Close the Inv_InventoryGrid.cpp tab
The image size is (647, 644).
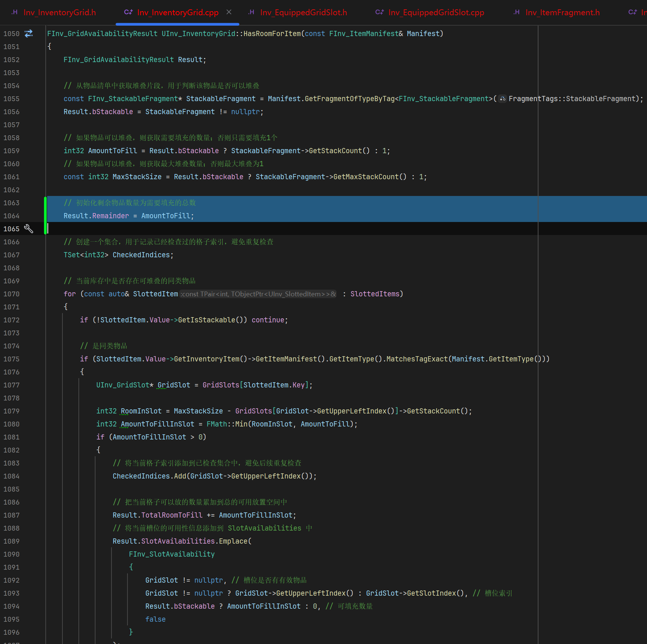click(229, 12)
